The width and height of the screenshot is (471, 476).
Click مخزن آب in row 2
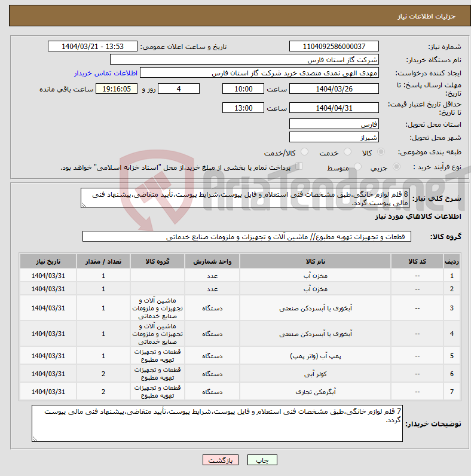(316, 289)
